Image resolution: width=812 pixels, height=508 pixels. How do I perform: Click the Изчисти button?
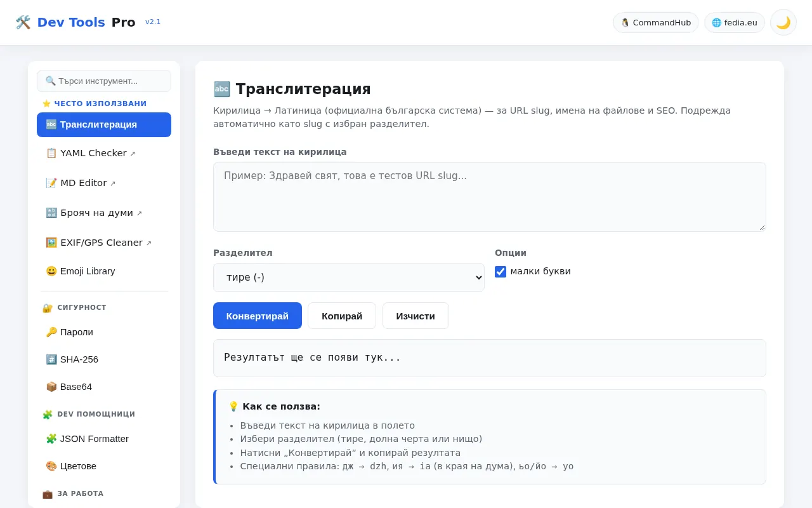(416, 316)
